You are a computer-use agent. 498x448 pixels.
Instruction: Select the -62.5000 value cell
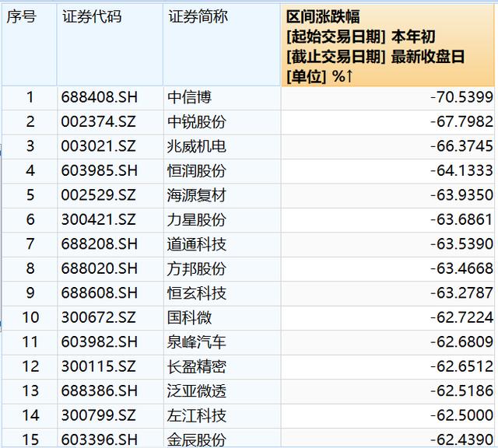point(388,415)
